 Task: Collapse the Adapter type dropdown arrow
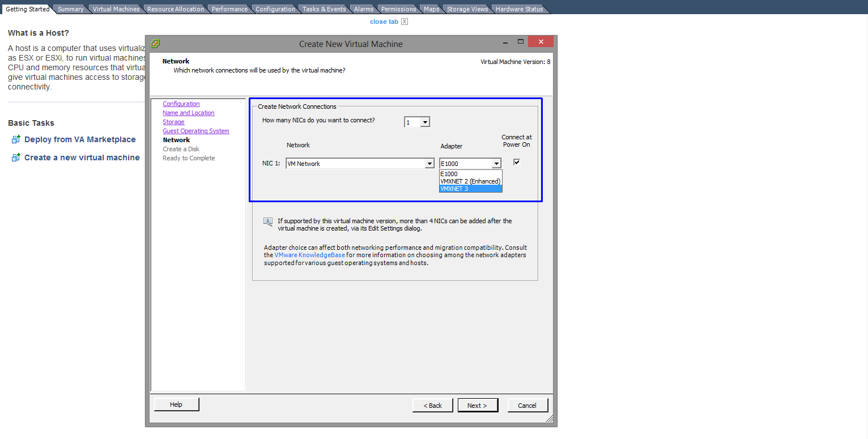(x=496, y=164)
